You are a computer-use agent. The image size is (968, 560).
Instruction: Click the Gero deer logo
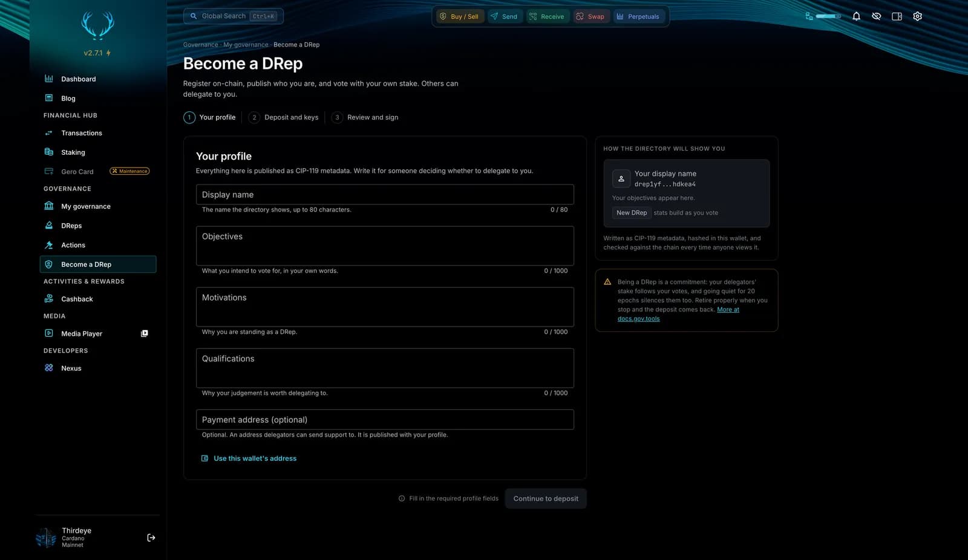(x=98, y=26)
